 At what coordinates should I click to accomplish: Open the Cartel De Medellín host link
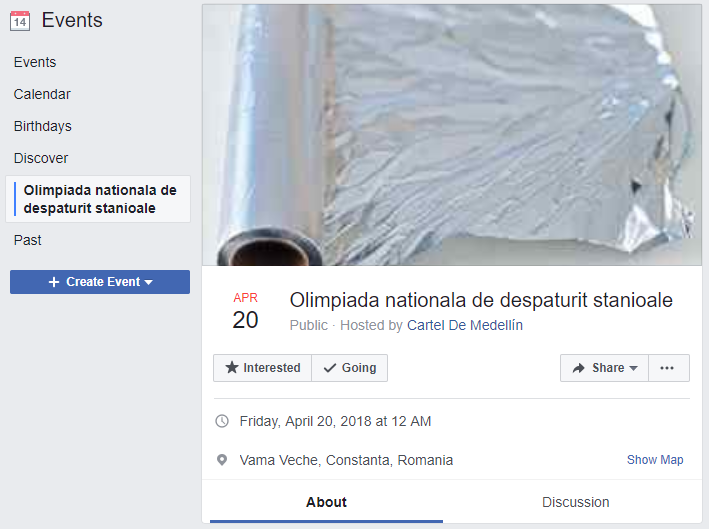click(x=465, y=325)
